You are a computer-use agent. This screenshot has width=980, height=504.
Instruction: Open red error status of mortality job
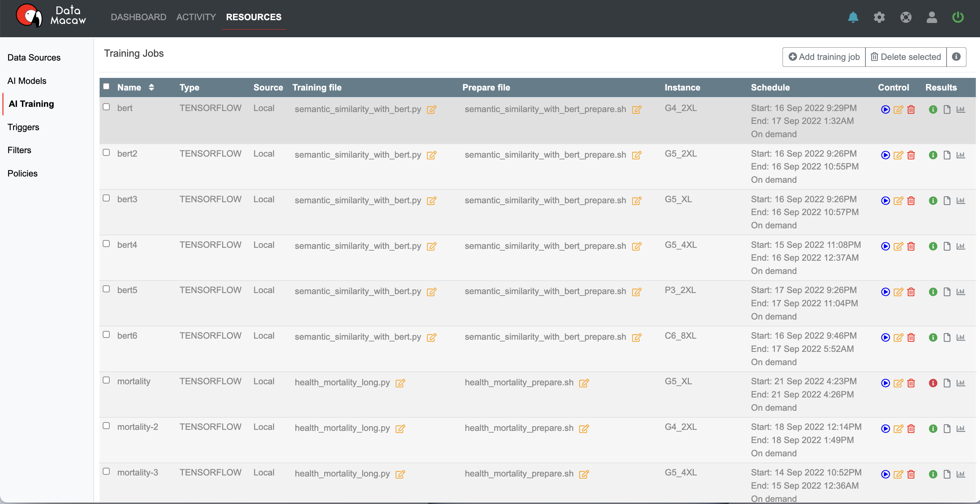click(933, 383)
